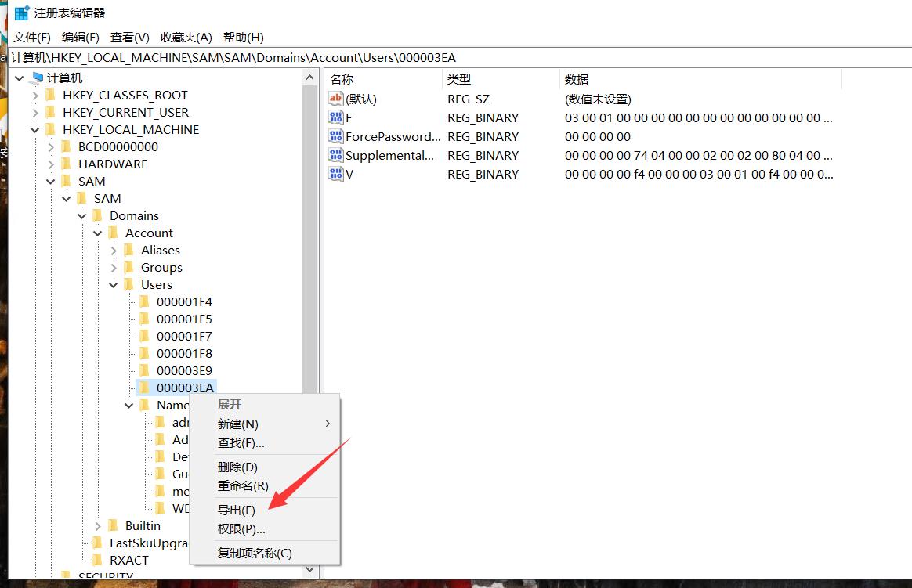This screenshot has width=912, height=588.
Task: Select 删除(D) in the context menu
Action: (237, 467)
